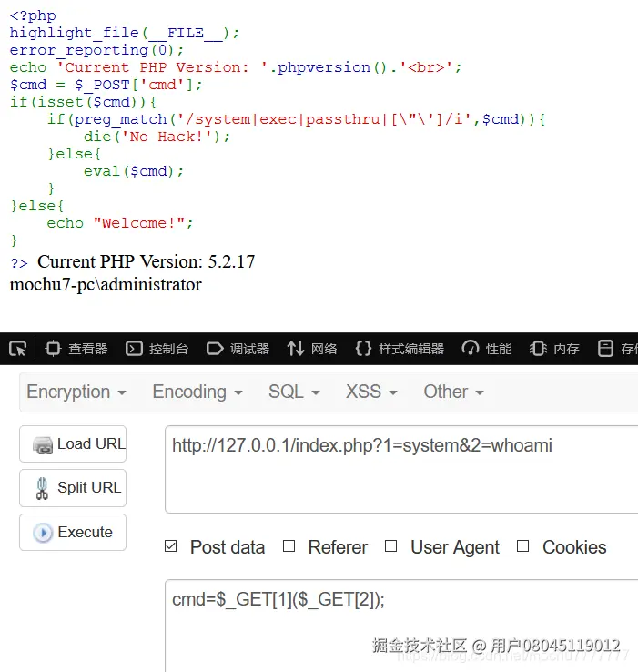Screen dimensions: 638x672
Task: Click the 'Current PHP Version: 5.2.17' output
Action: 147,261
